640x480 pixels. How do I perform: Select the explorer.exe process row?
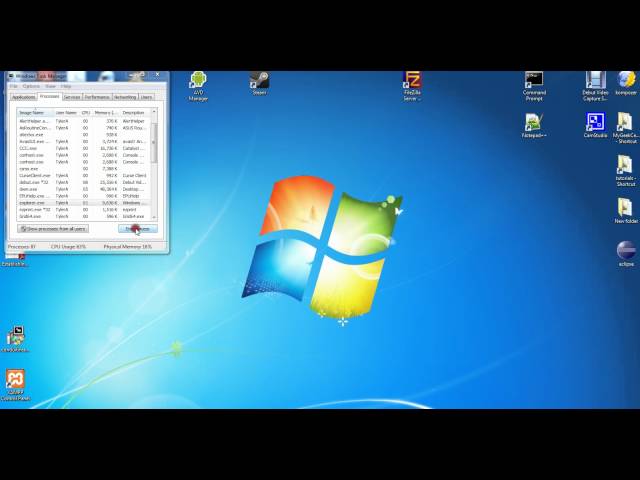point(84,203)
